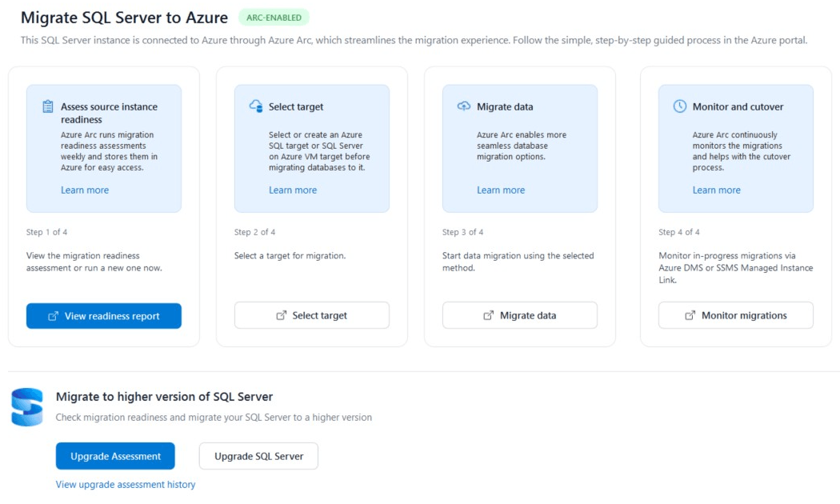
Task: Run the Upgrade Assessment
Action: click(x=114, y=455)
